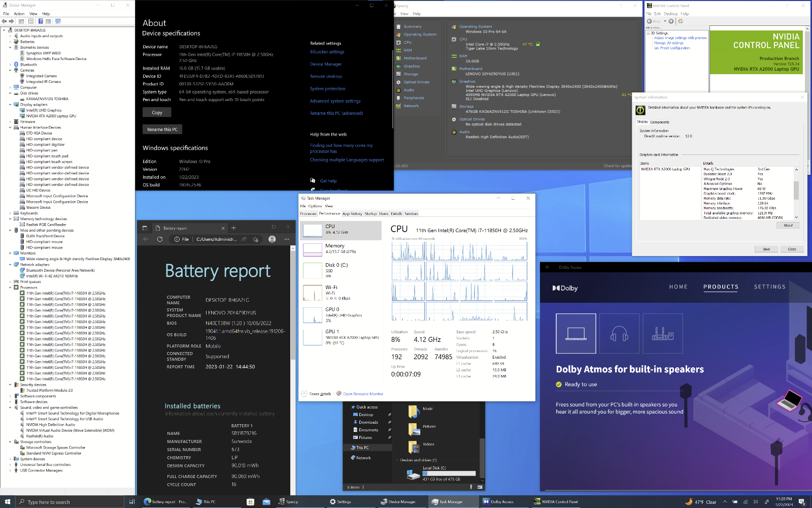
Task: Select home theater product icon in Dolby
Action: coord(663,333)
